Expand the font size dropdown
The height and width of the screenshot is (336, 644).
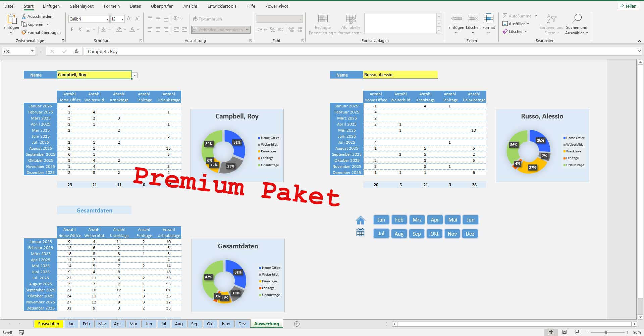(x=122, y=19)
